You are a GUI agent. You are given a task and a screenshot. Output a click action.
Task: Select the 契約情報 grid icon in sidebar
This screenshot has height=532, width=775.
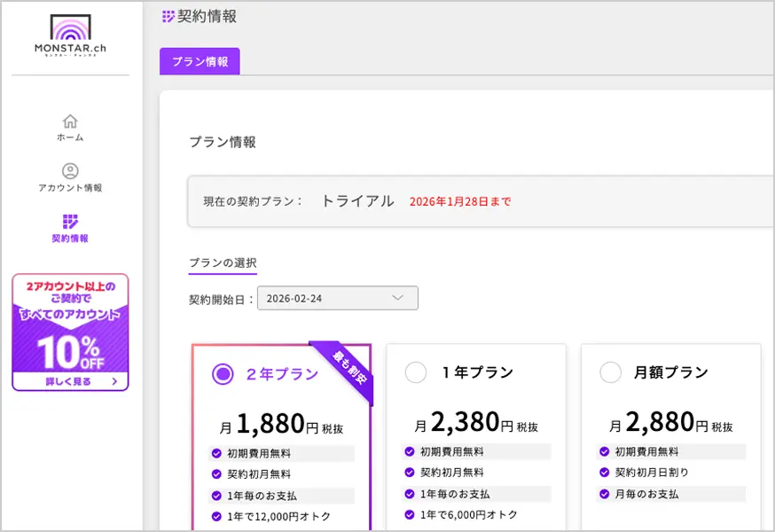[x=70, y=222]
